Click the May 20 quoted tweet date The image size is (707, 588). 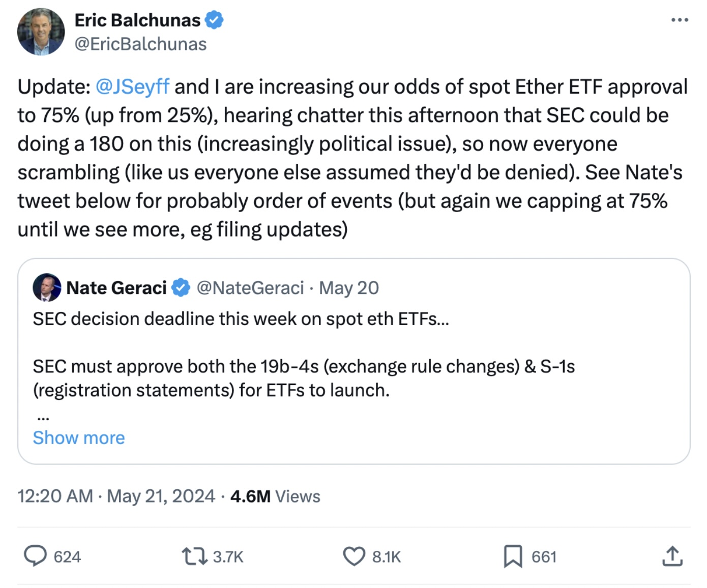[349, 288]
